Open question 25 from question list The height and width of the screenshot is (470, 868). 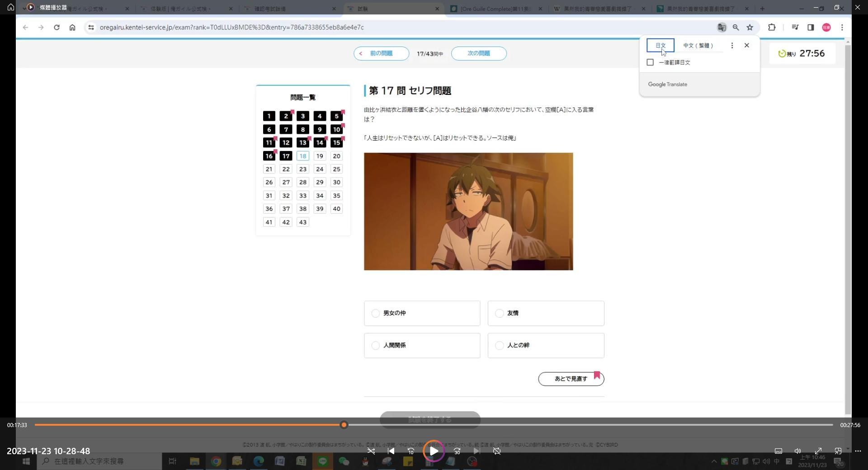click(336, 169)
